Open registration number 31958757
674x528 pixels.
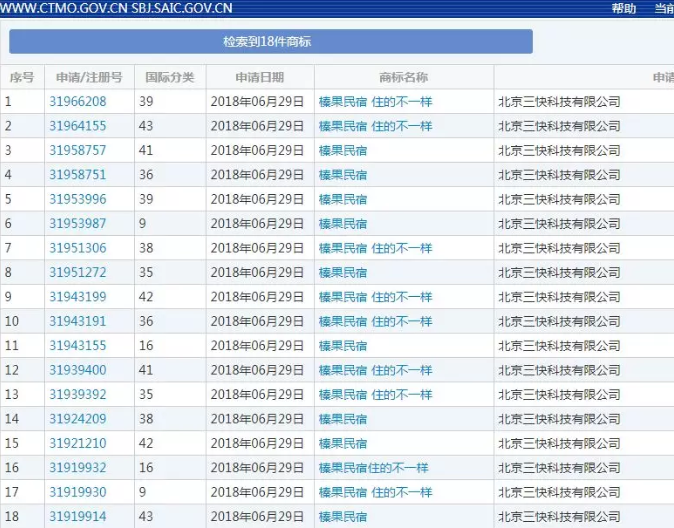(x=77, y=150)
